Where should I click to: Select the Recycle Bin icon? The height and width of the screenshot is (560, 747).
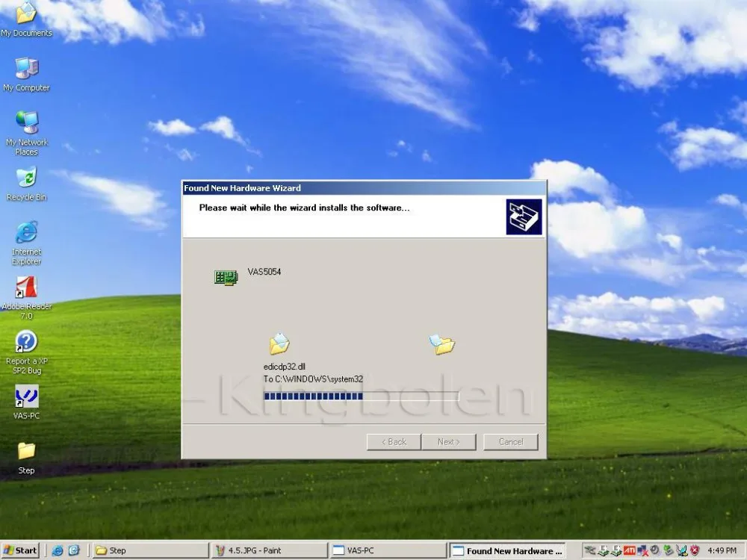26,184
